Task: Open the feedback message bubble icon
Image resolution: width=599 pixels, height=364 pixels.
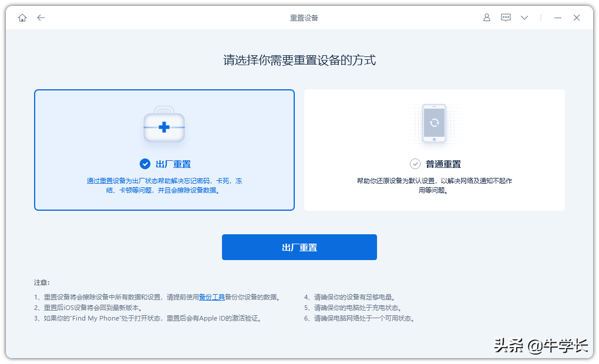Action: point(506,18)
